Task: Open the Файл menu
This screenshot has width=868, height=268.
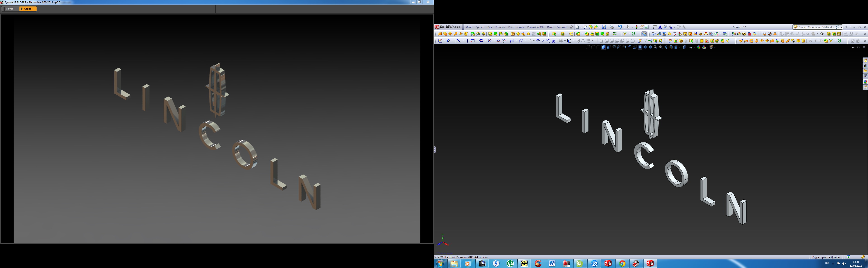Action: [x=469, y=27]
